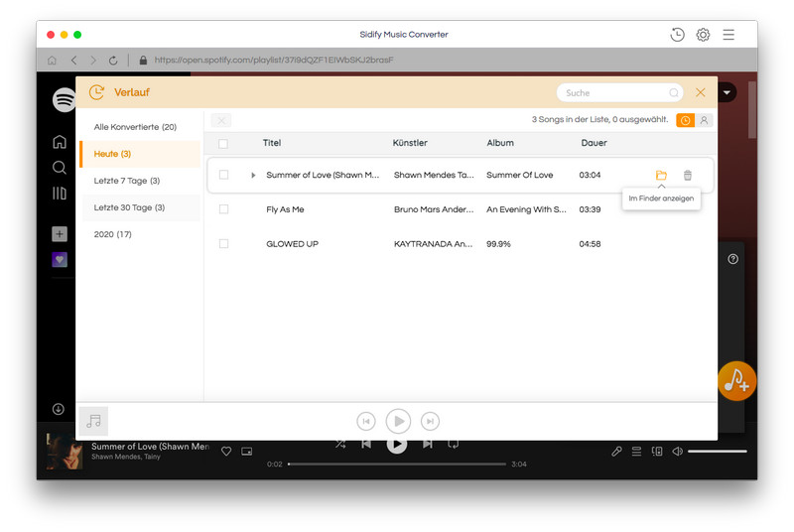Sort by Titel column header
This screenshot has width=794, height=532.
click(x=272, y=143)
